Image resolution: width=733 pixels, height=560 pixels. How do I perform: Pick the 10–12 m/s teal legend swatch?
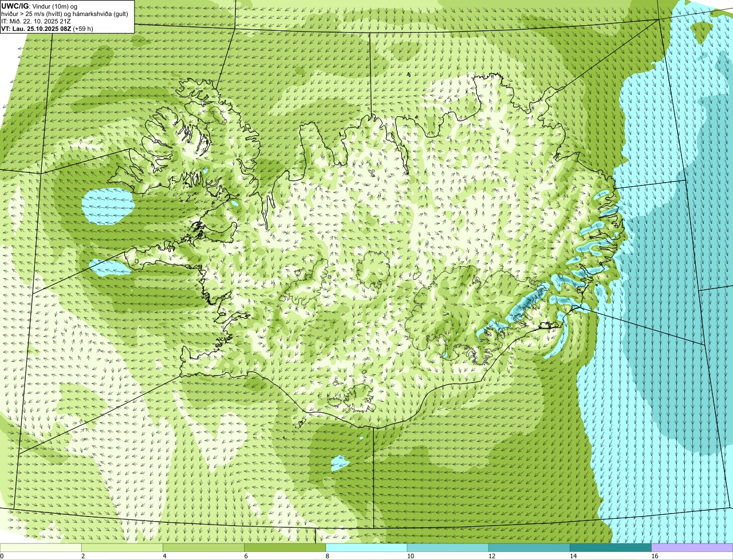pos(448,547)
